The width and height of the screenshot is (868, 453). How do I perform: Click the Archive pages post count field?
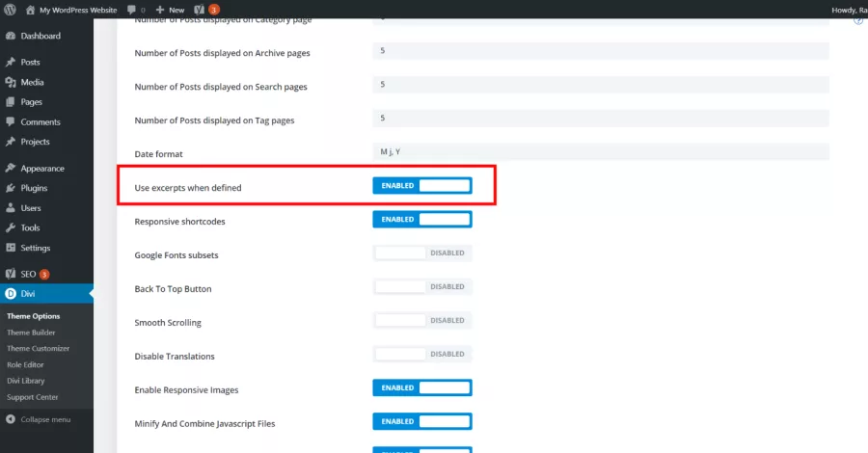(x=601, y=51)
